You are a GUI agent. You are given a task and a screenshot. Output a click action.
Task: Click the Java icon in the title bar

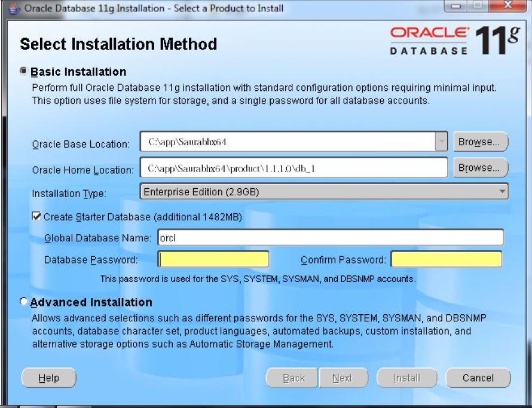pos(14,8)
